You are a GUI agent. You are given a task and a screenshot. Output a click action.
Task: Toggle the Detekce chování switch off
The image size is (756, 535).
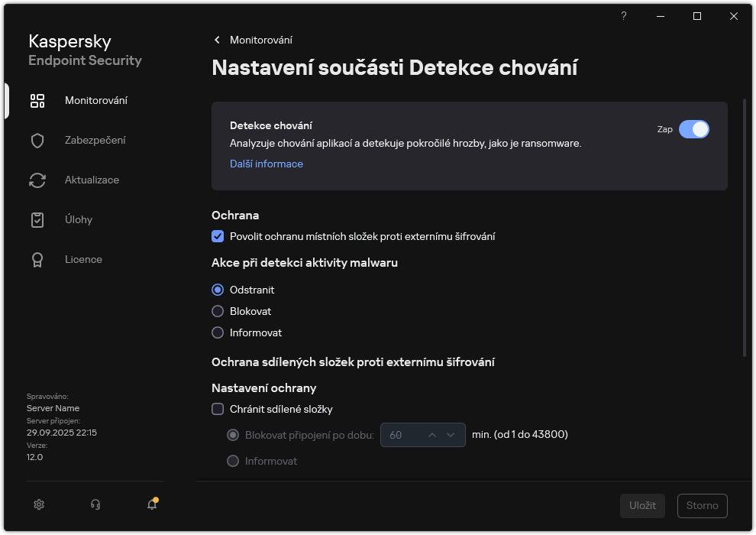pyautogui.click(x=693, y=129)
